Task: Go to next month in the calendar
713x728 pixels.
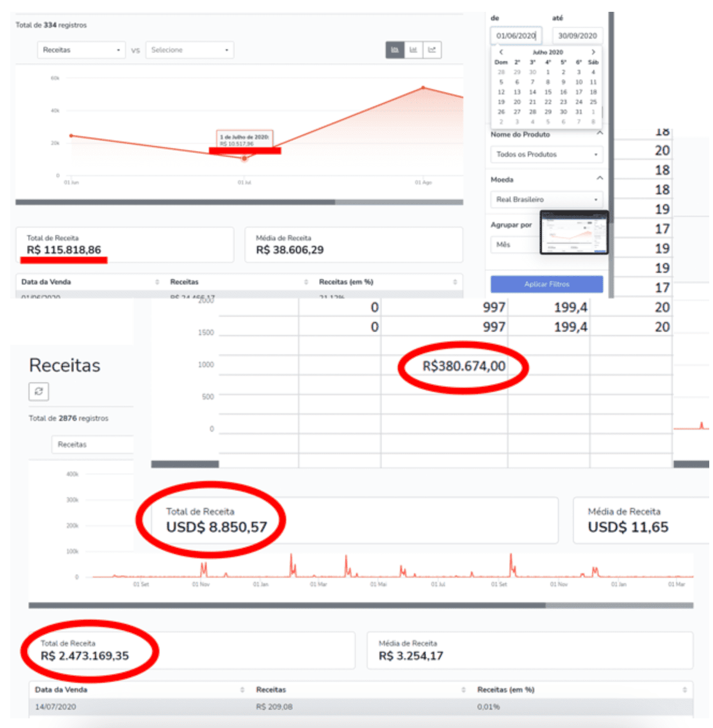Action: [x=593, y=52]
